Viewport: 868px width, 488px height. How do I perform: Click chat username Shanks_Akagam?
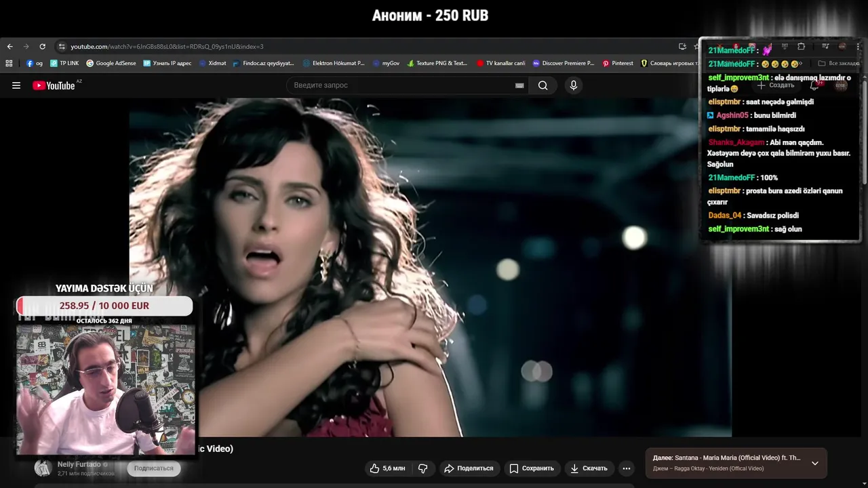coord(736,142)
